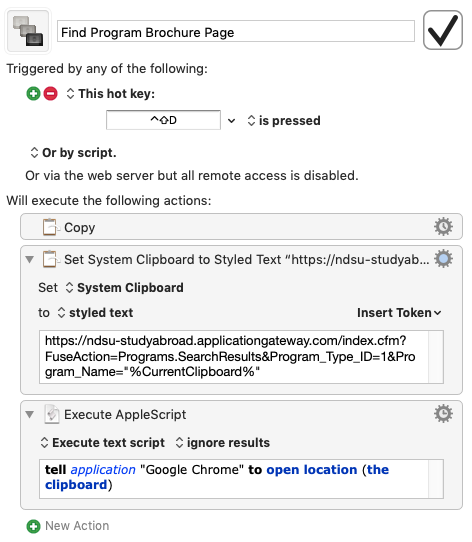Change the 'is pressed' popup option
This screenshot has width=472, height=542.
pos(284,121)
